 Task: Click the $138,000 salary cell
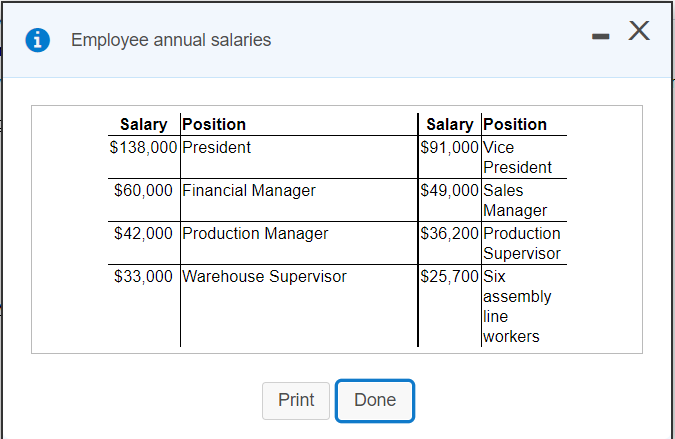pos(143,147)
